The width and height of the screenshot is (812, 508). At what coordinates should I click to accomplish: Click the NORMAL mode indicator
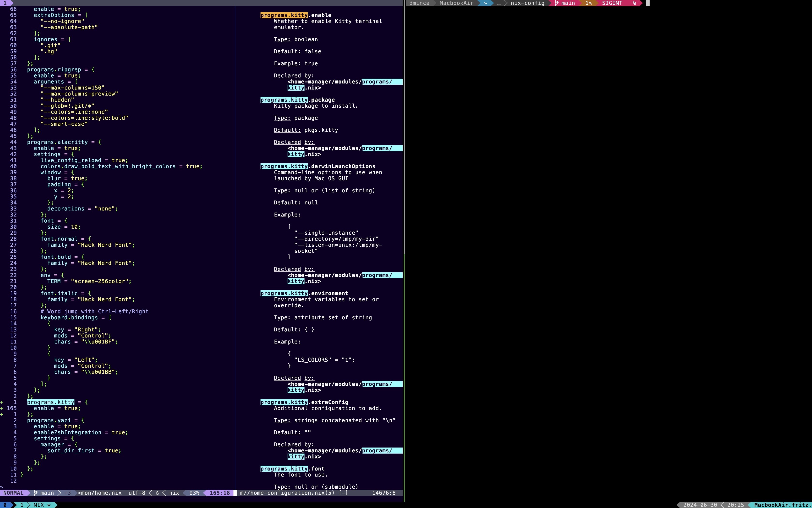click(14, 493)
